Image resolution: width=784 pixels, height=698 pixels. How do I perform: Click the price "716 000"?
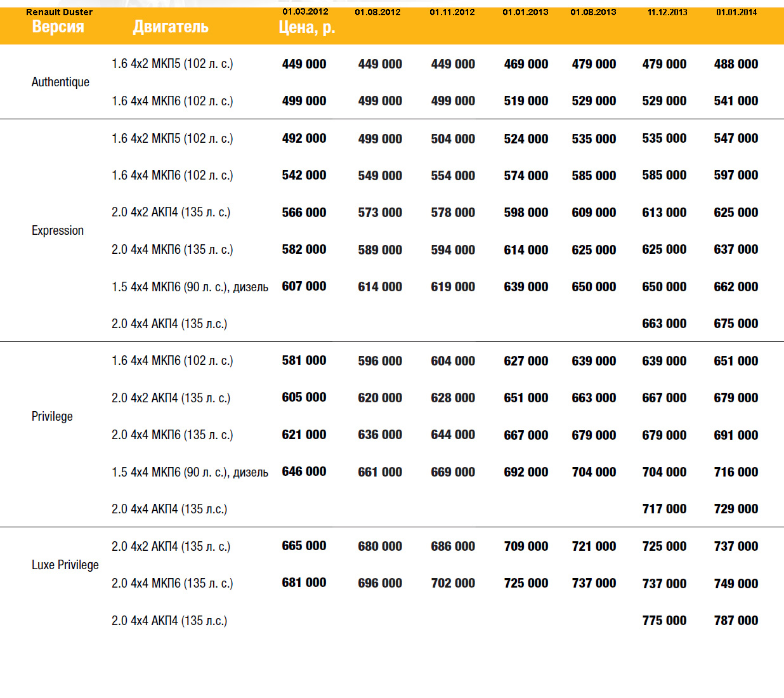coord(736,472)
